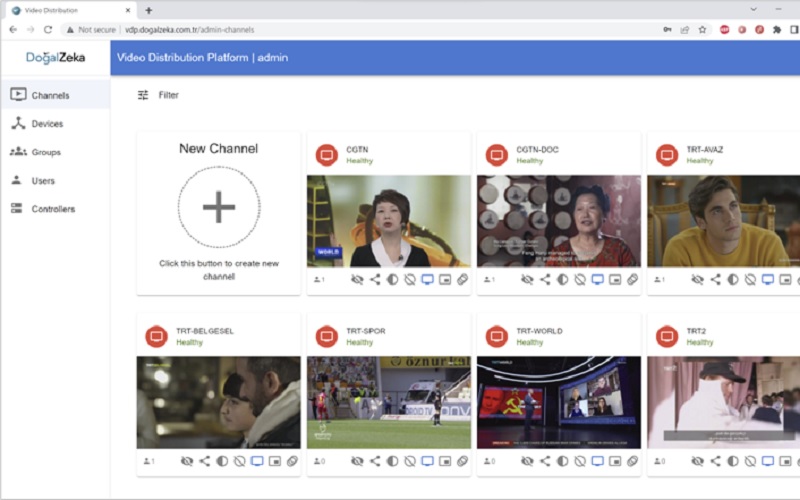Click the contrast icon on the CGTN-DOC card
The width and height of the screenshot is (800, 500).
[x=563, y=280]
